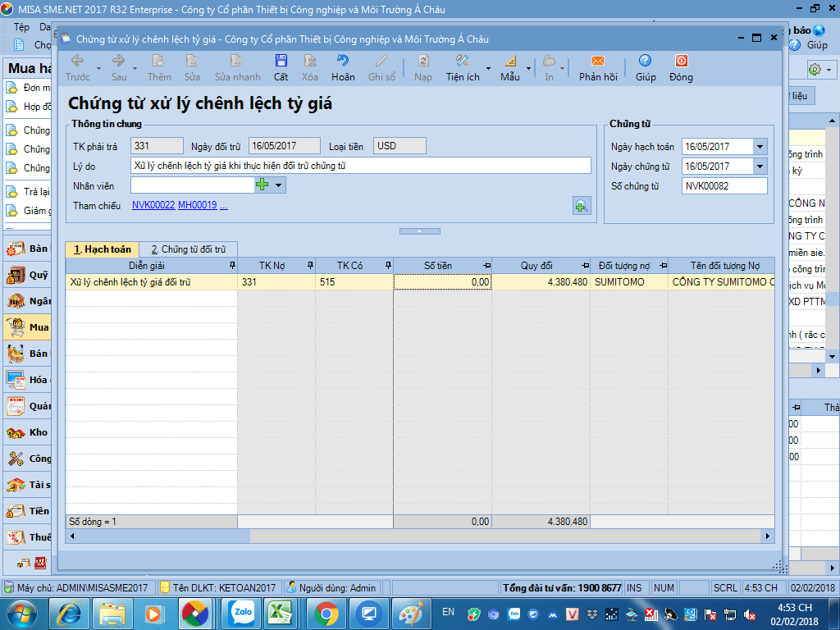Open the Công cụ module in sidebar
Viewport: 840px width, 630px height.
pyautogui.click(x=28, y=459)
